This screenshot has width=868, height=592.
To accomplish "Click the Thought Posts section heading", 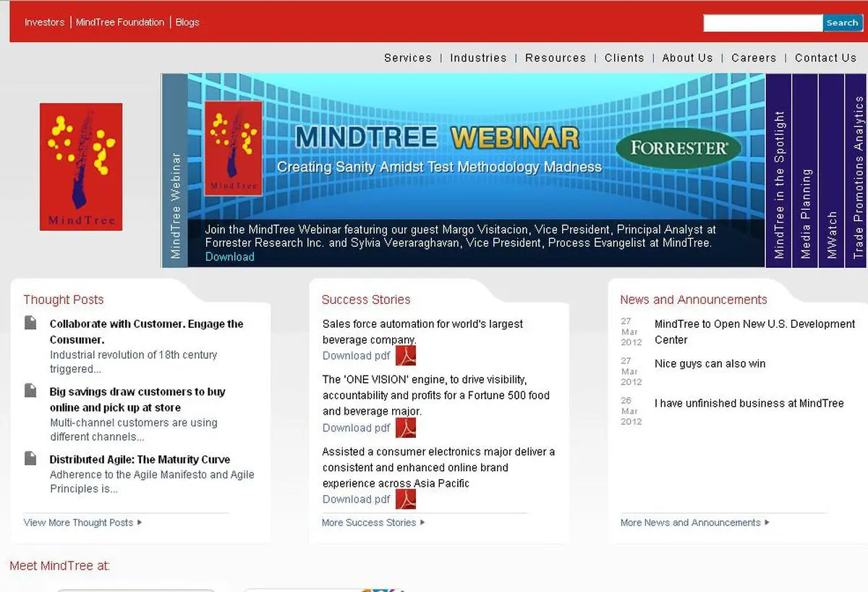I will pos(64,300).
